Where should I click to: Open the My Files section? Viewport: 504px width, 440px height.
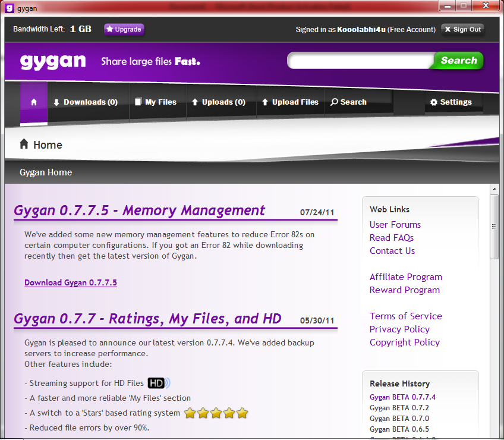tap(155, 102)
